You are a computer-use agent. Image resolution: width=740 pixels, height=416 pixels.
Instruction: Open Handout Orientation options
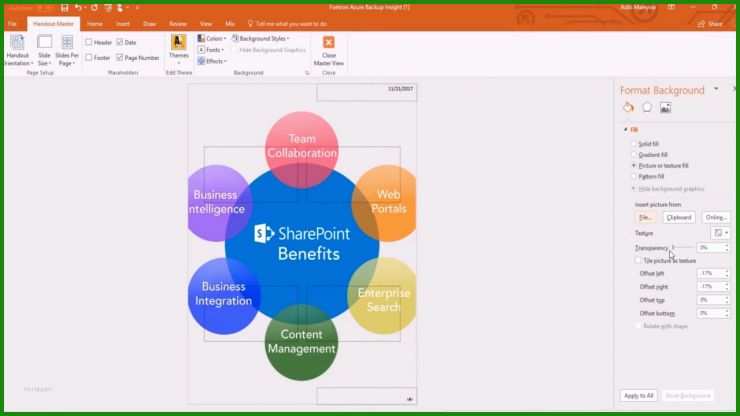tap(17, 50)
